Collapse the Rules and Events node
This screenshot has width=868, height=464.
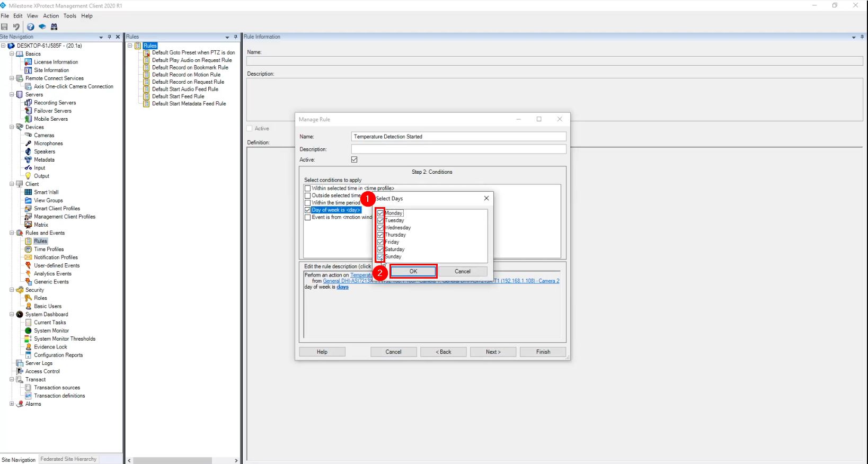[x=12, y=233]
